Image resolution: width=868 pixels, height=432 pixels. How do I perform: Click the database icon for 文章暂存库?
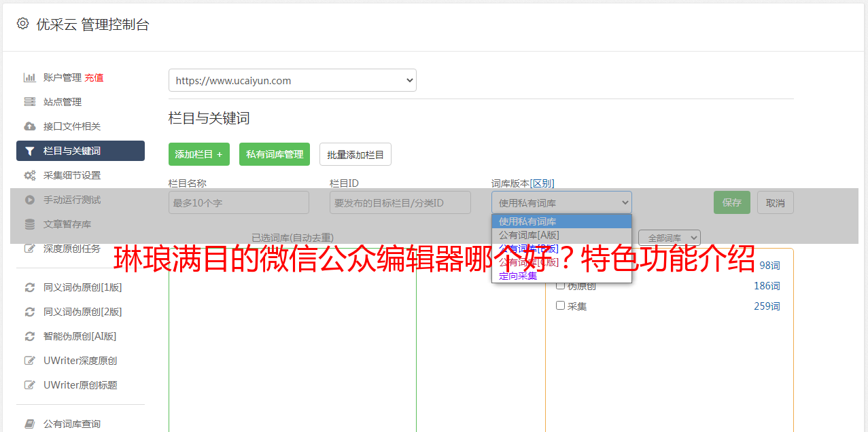pyautogui.click(x=29, y=224)
